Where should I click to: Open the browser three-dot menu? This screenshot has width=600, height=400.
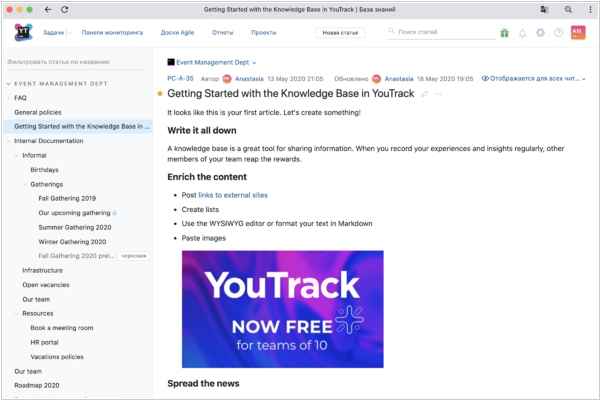click(x=590, y=10)
